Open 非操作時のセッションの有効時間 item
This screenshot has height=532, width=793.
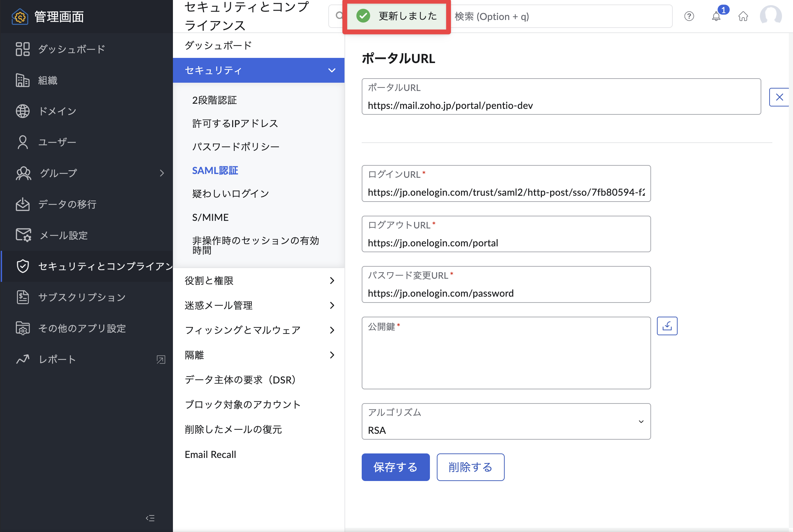point(256,245)
